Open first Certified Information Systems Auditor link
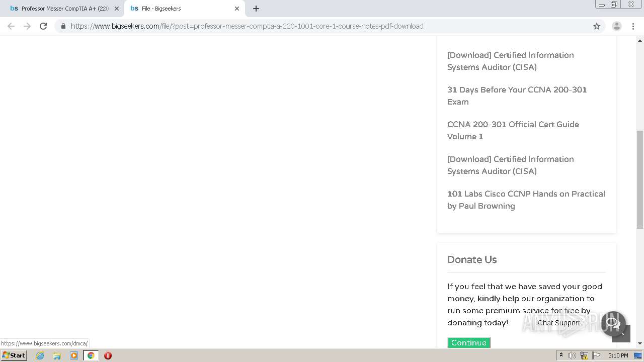The width and height of the screenshot is (644, 362). (510, 61)
